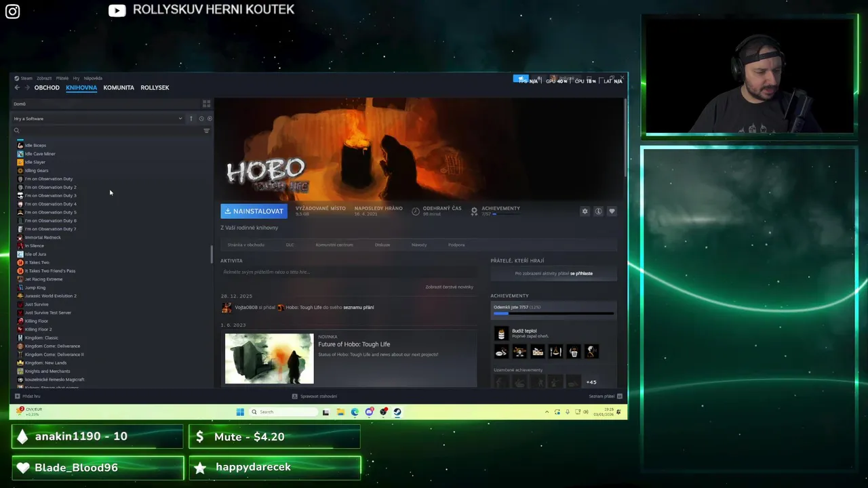Expand the Hry a Software dropdown
Screen dimensions: 868x488
coord(98,119)
